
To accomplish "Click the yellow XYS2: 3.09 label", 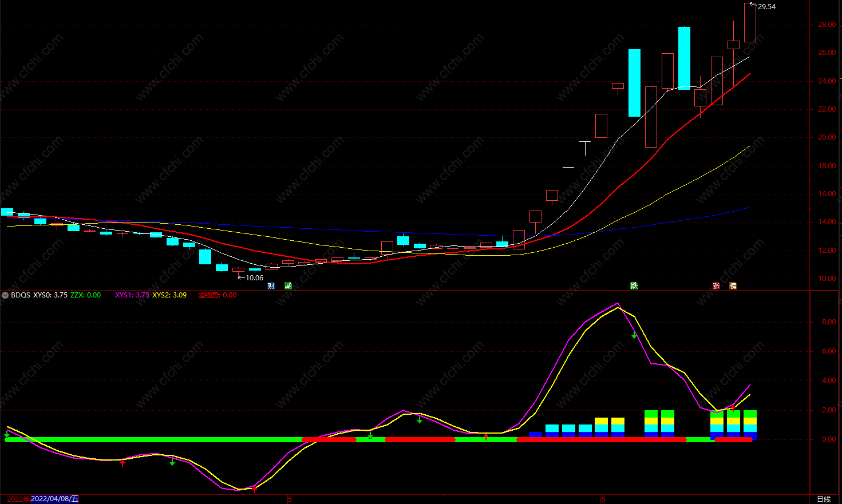I will 169,295.
